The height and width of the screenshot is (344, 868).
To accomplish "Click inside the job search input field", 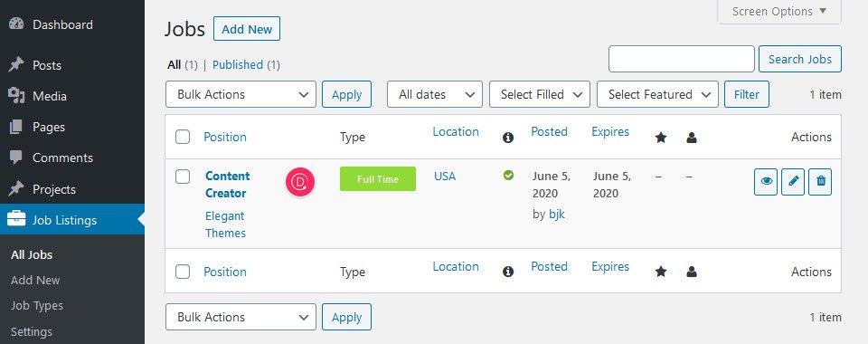I will click(682, 59).
